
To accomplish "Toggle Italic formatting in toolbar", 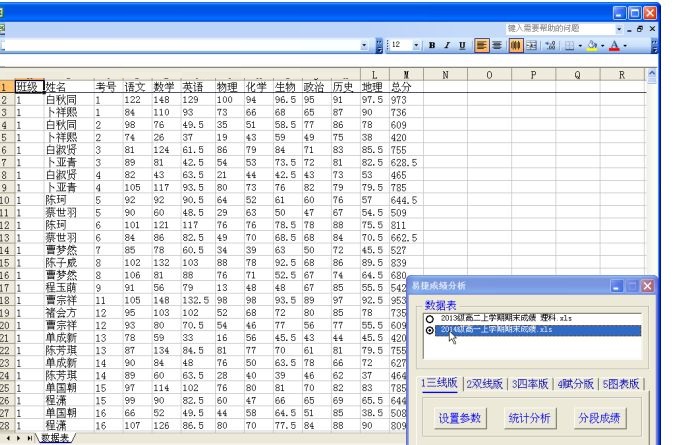I will pos(446,46).
